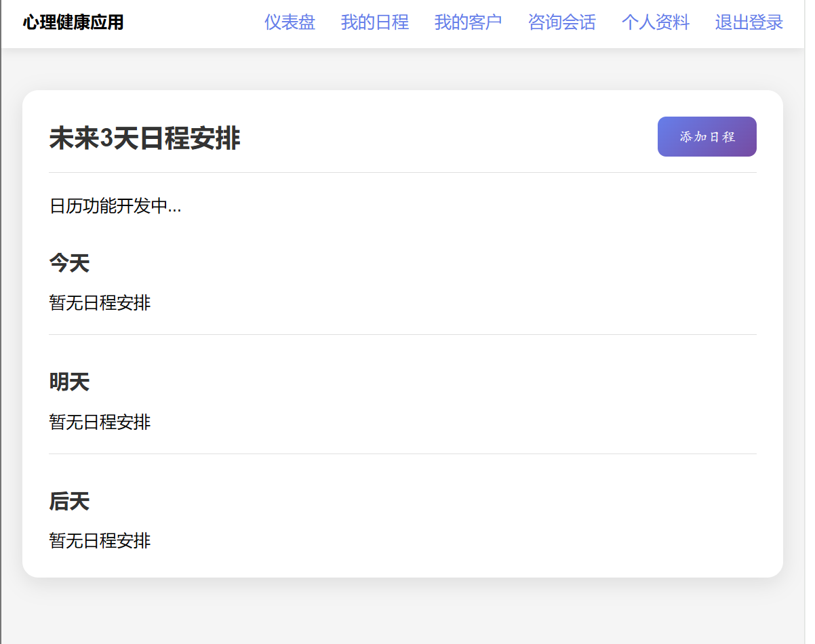Open the 仪表盘 navigation link
The width and height of the screenshot is (815, 644).
(x=290, y=22)
